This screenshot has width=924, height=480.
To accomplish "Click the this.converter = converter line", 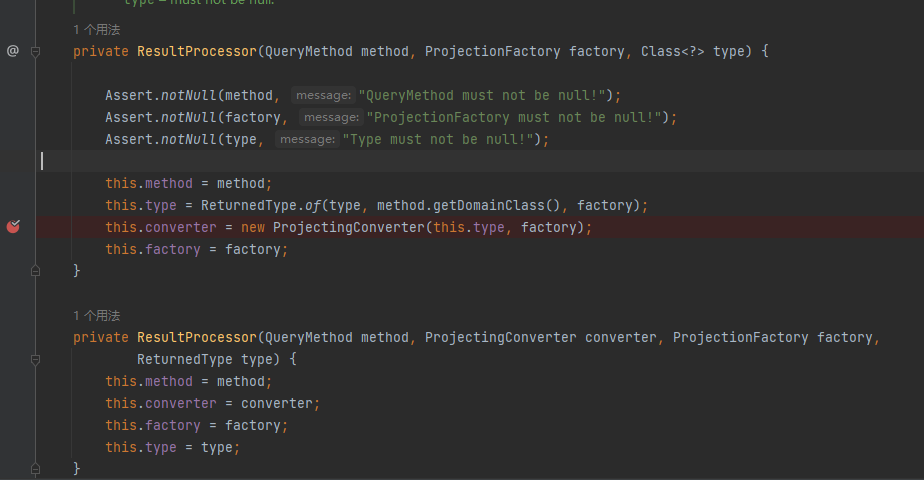I will coord(212,403).
